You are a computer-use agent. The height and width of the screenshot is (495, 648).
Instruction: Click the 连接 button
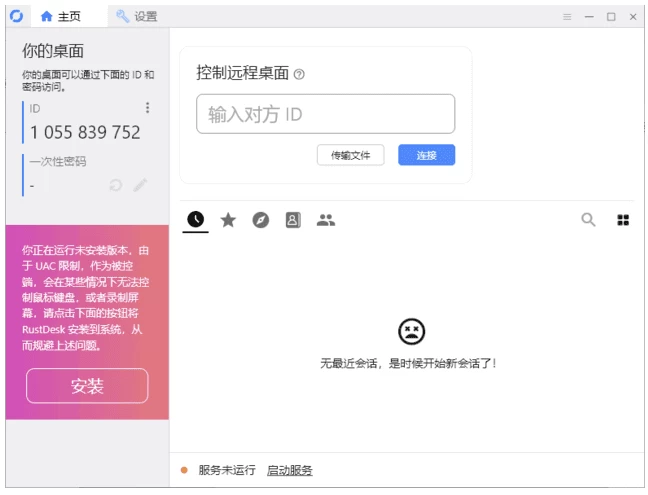tap(426, 155)
